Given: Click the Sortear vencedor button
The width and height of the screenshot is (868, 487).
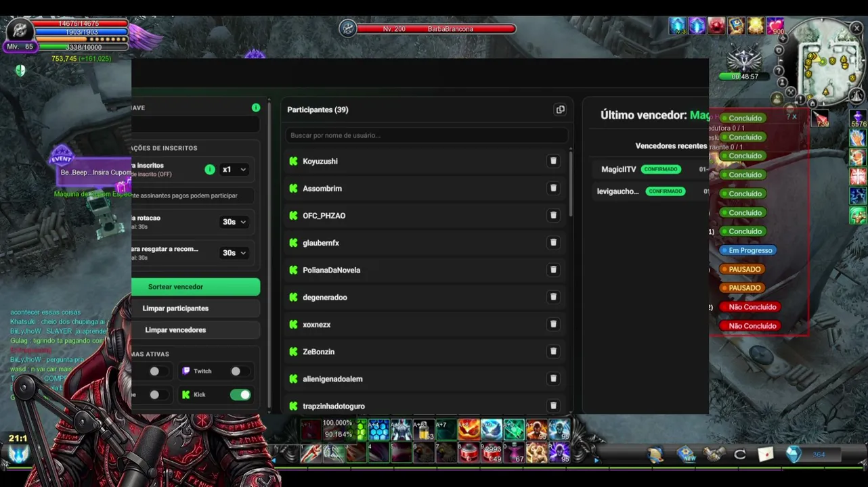Looking at the screenshot, I should 196,287.
